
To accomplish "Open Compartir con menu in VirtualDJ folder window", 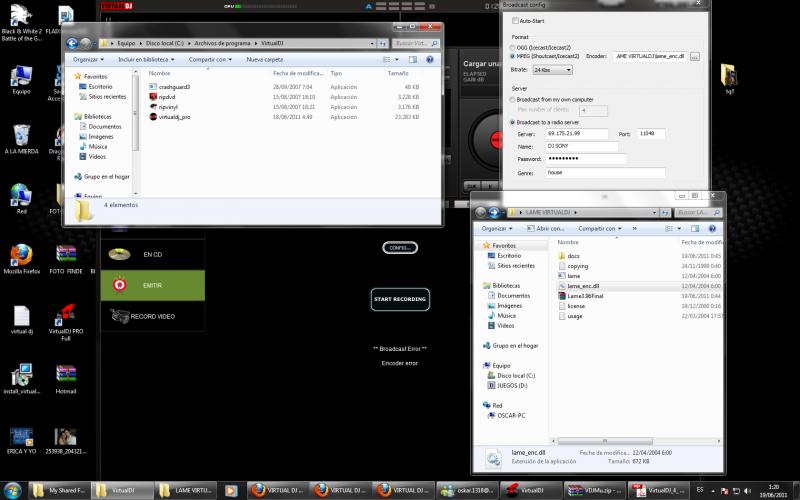I will [x=210, y=60].
